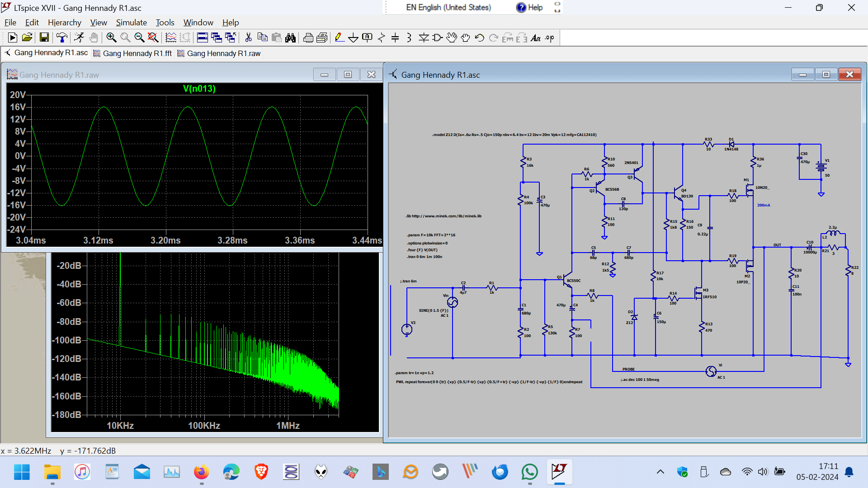
Task: Select the Copy tool icon
Action: coord(262,38)
